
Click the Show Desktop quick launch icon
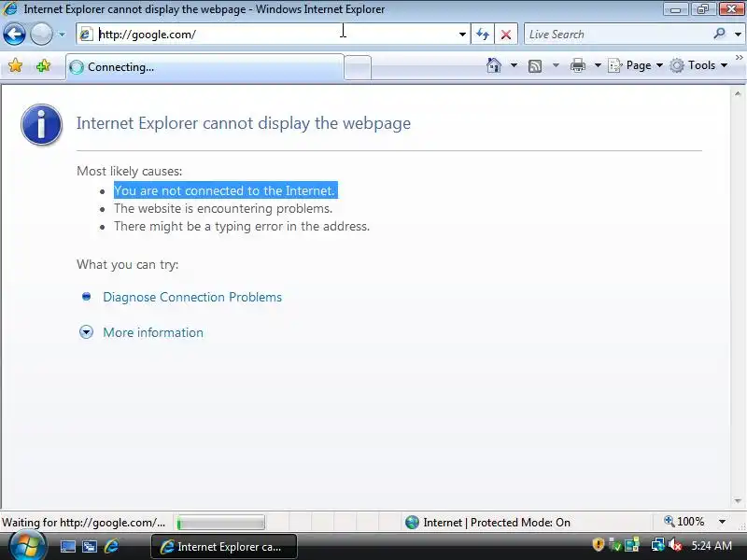point(67,547)
